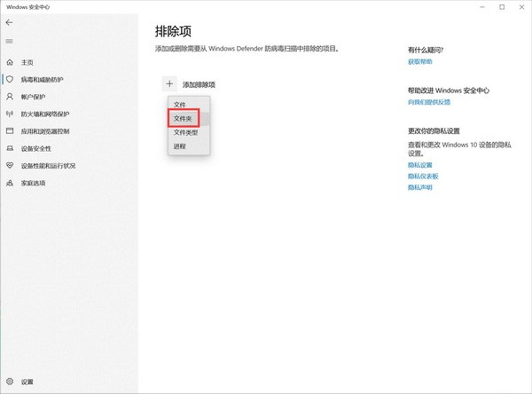Viewport: 532px width, 394px height.
Task: Click the person icon for 帐户保护
Action: click(10, 97)
